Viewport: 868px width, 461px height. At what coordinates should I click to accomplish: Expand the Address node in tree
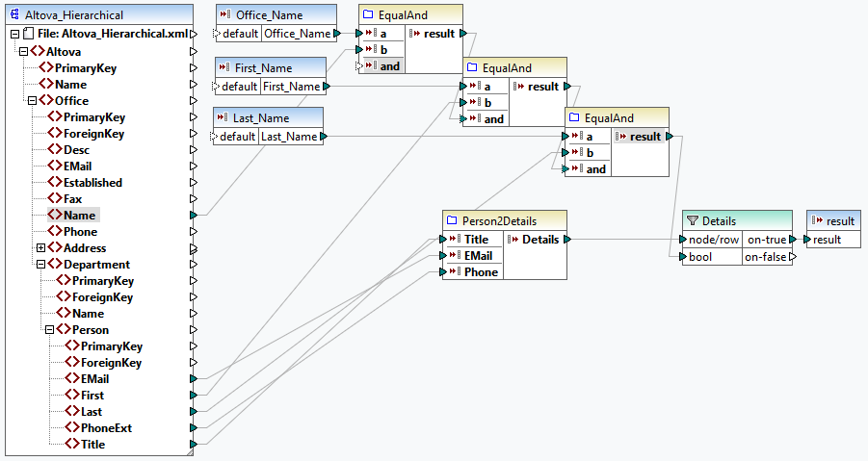40,248
